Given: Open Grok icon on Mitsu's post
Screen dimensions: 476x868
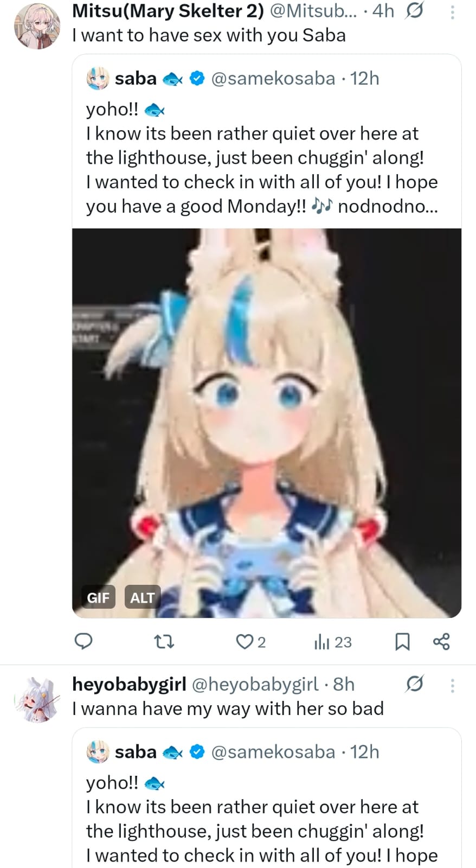Looking at the screenshot, I should coord(414,10).
